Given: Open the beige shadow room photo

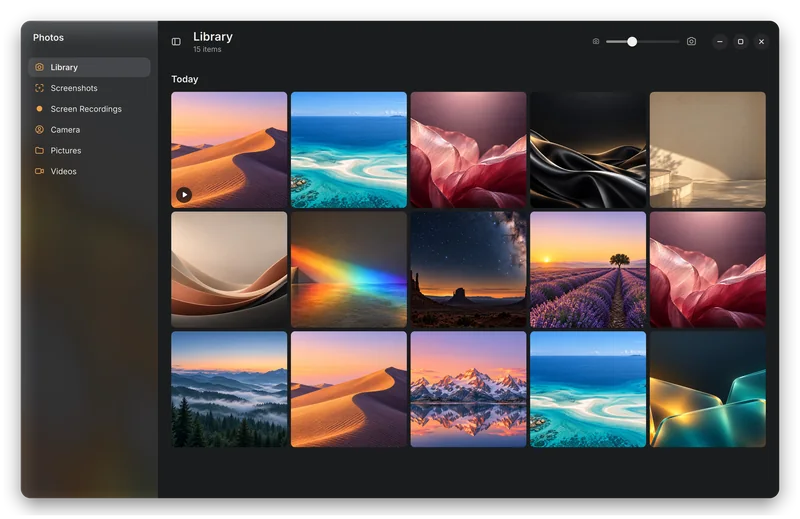Looking at the screenshot, I should click(708, 150).
